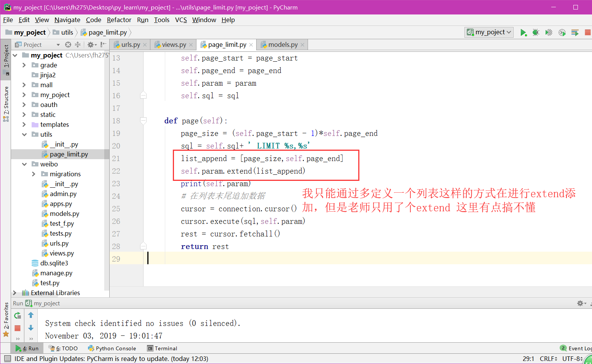592x364 pixels.
Task: Click the concurrency diagram icon beside Profile
Action: coord(575,33)
